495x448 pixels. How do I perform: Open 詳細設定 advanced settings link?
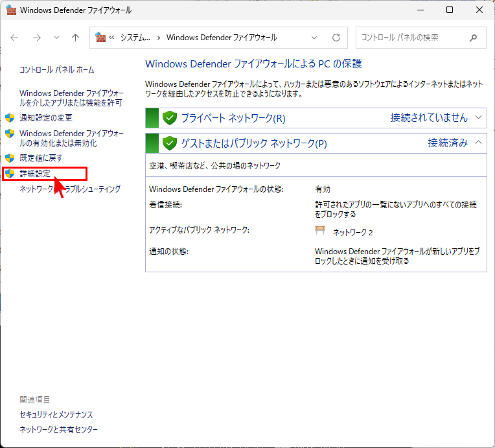(x=35, y=174)
